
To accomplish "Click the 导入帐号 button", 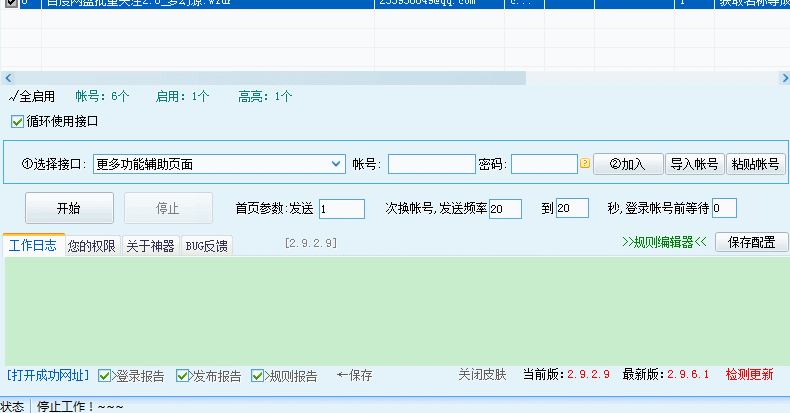I will [694, 164].
